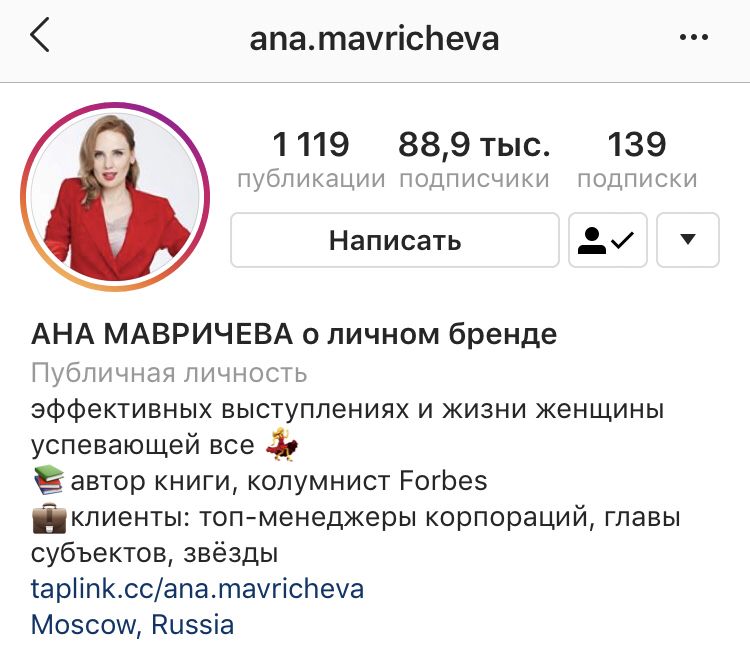
Task: Show the 88,9 тыс. подписчики list
Action: click(474, 159)
